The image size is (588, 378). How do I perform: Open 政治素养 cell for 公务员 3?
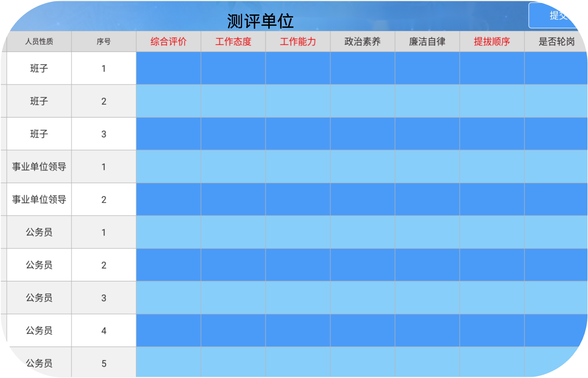tap(362, 298)
